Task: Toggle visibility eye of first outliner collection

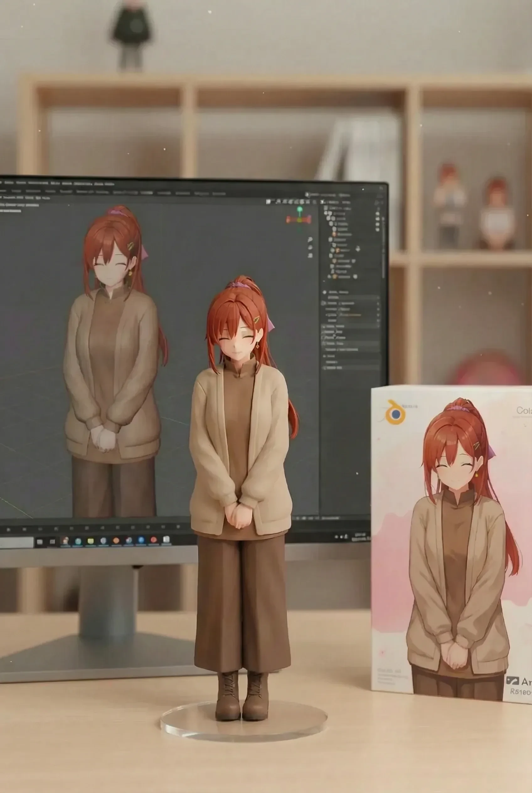Action: pyautogui.click(x=378, y=214)
